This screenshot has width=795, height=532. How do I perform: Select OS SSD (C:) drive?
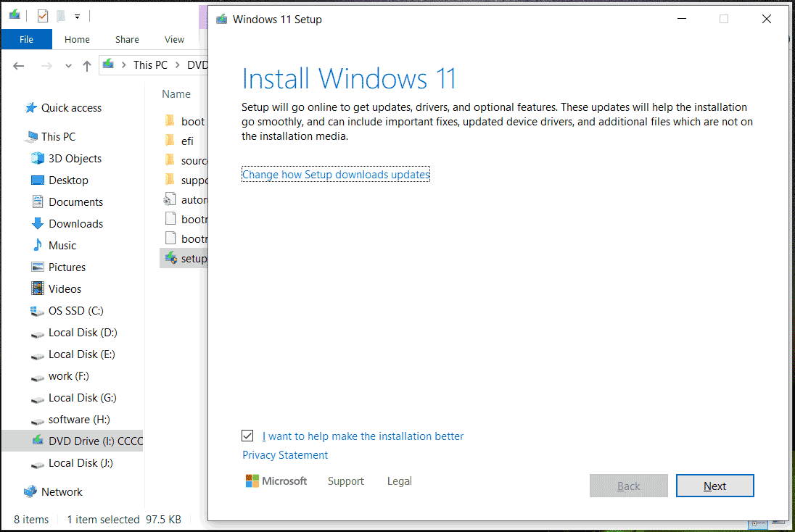click(75, 311)
